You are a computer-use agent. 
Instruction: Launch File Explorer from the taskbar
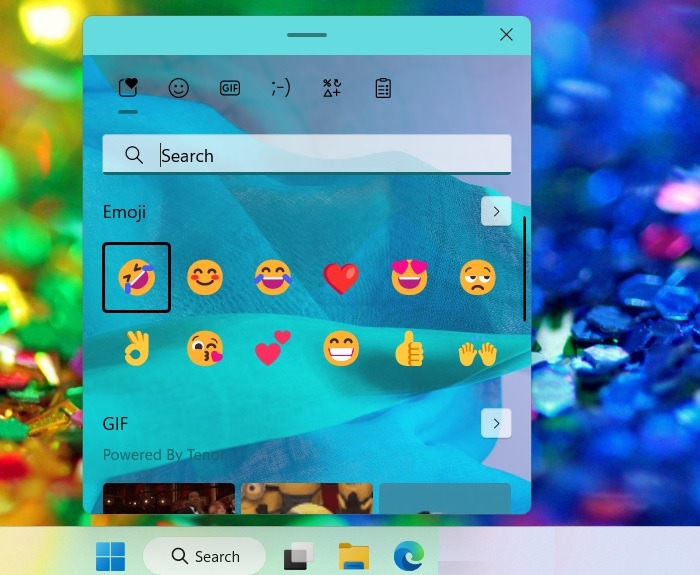pyautogui.click(x=354, y=556)
